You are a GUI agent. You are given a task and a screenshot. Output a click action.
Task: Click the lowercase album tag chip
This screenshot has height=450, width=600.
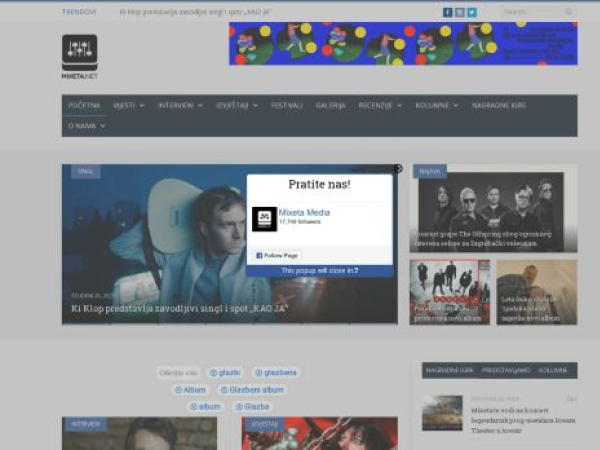[x=205, y=407]
